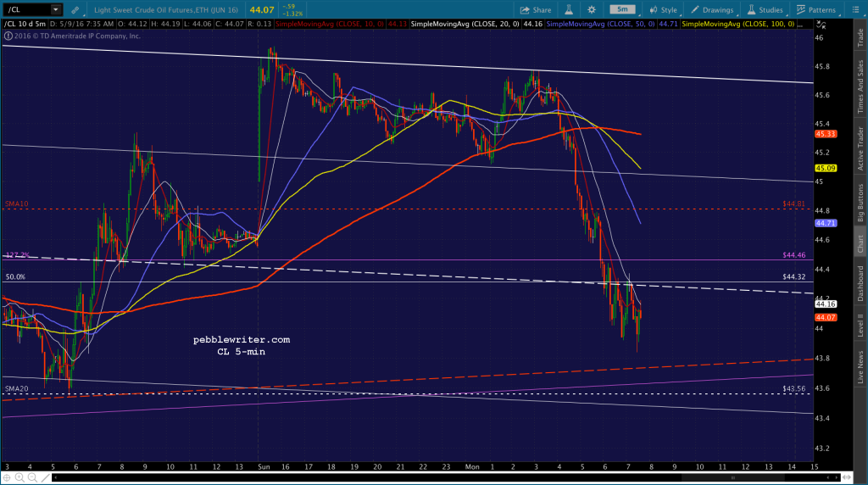Open the Studies menu
The image size is (868, 485).
click(x=765, y=10)
